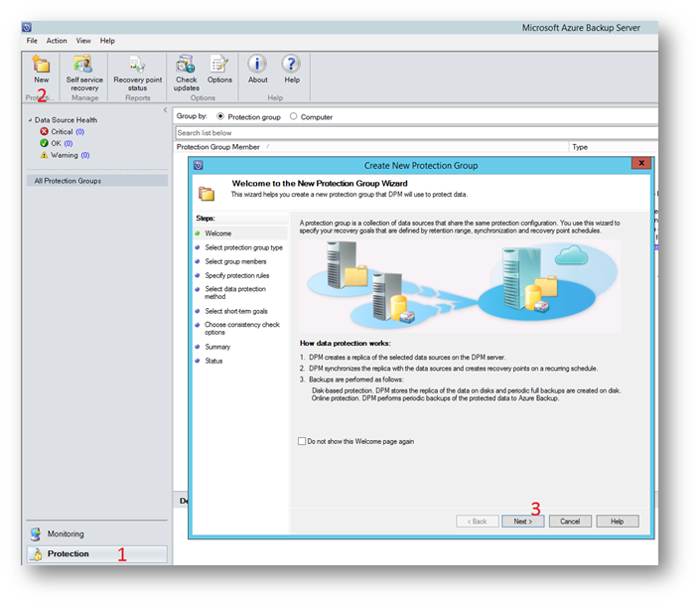This screenshot has width=700, height=607.
Task: Click Select group members step
Action: [235, 261]
